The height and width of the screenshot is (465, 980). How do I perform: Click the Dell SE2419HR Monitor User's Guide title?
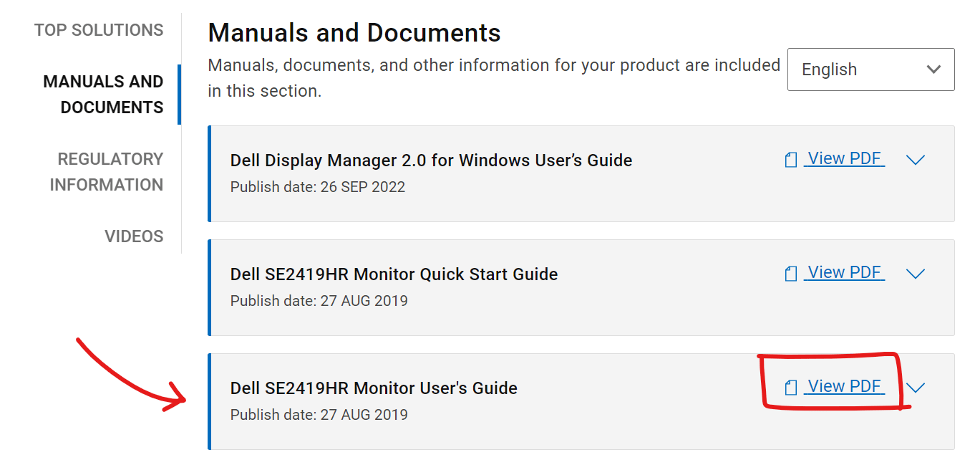[x=373, y=388]
